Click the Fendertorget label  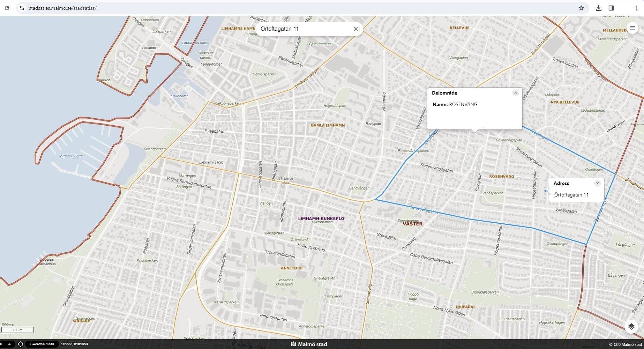211,64
